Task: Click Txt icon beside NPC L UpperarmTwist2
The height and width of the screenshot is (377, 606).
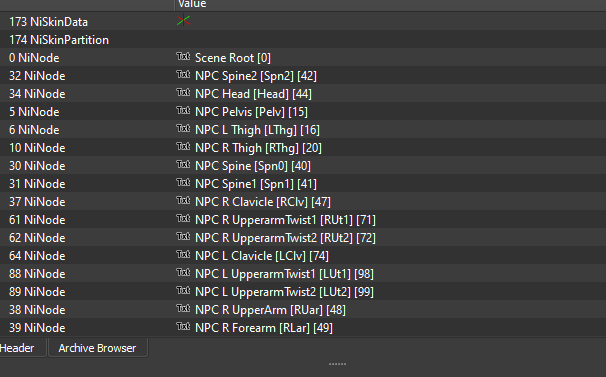Action: pyautogui.click(x=183, y=291)
